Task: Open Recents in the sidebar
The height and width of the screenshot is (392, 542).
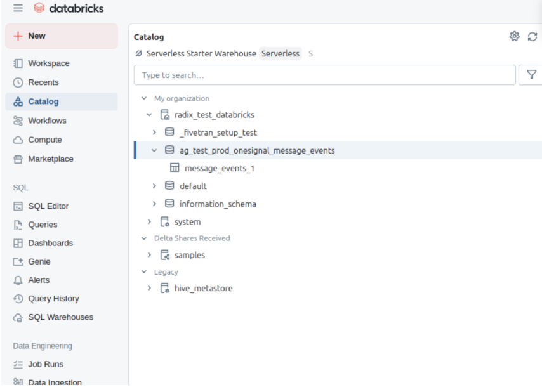Action: (x=44, y=82)
